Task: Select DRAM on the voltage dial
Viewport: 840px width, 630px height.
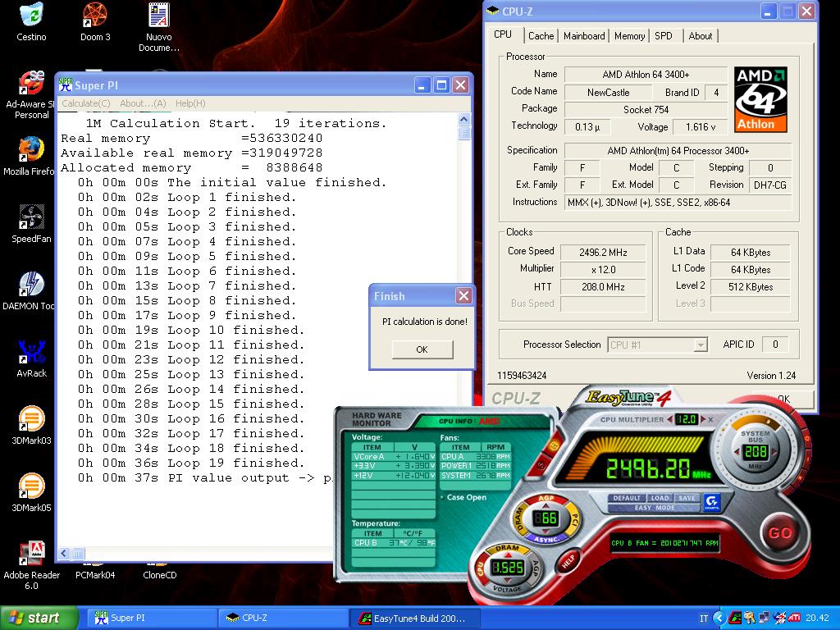Action: click(x=507, y=547)
